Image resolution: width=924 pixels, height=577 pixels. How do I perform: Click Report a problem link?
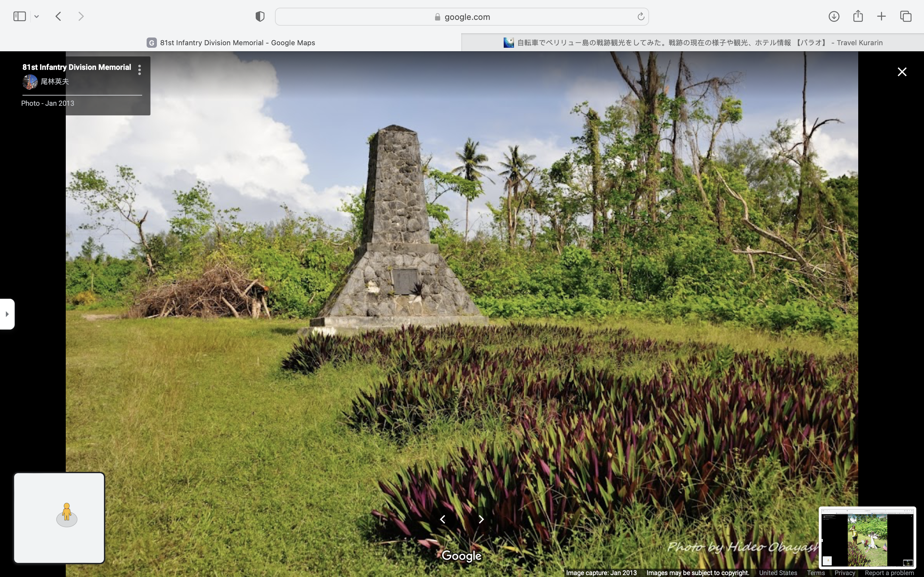pos(889,573)
